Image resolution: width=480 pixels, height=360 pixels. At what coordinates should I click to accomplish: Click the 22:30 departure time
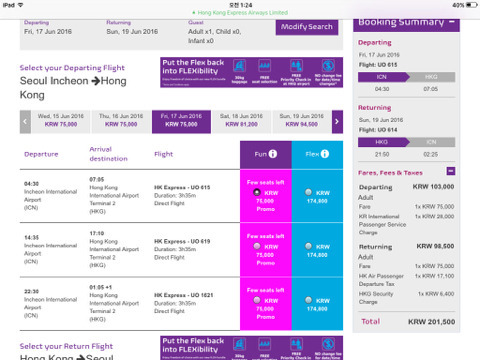31,291
